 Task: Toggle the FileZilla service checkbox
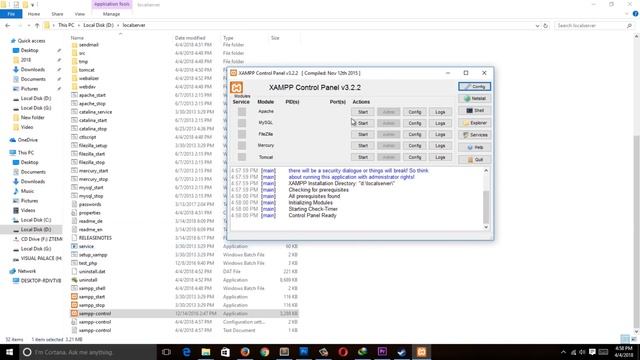pyautogui.click(x=242, y=134)
